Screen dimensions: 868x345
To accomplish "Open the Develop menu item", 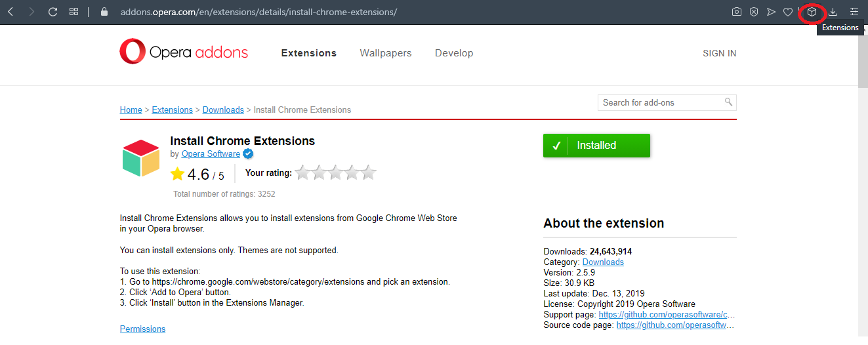I will click(454, 53).
